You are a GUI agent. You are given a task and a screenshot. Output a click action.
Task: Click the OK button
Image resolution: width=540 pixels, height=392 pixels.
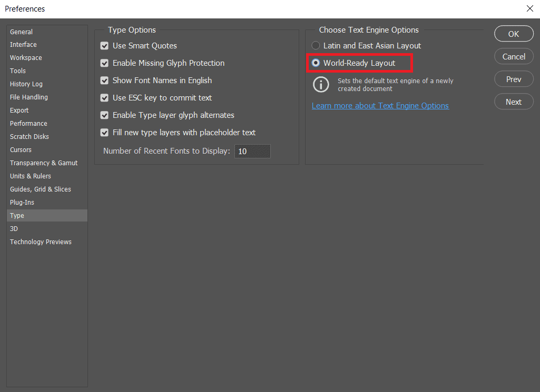click(514, 34)
